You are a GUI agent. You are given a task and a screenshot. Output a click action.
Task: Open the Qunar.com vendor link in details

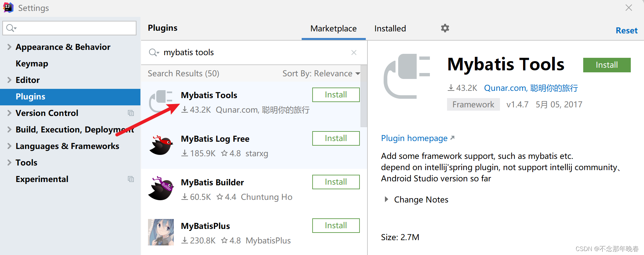click(531, 88)
